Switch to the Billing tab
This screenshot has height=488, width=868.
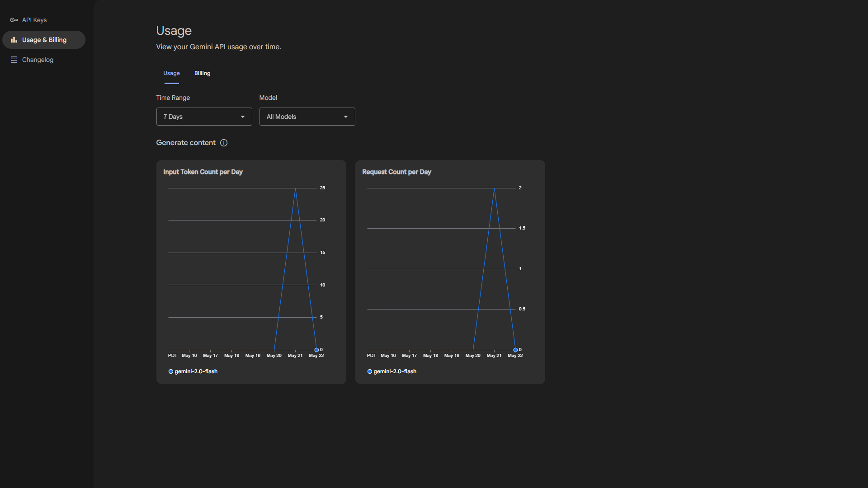202,73
